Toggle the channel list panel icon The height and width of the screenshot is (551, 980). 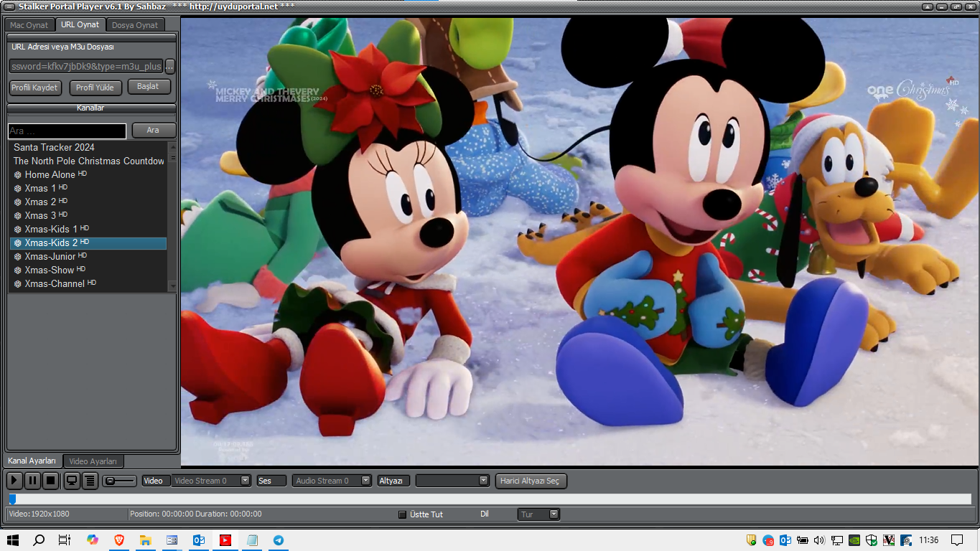(x=90, y=481)
